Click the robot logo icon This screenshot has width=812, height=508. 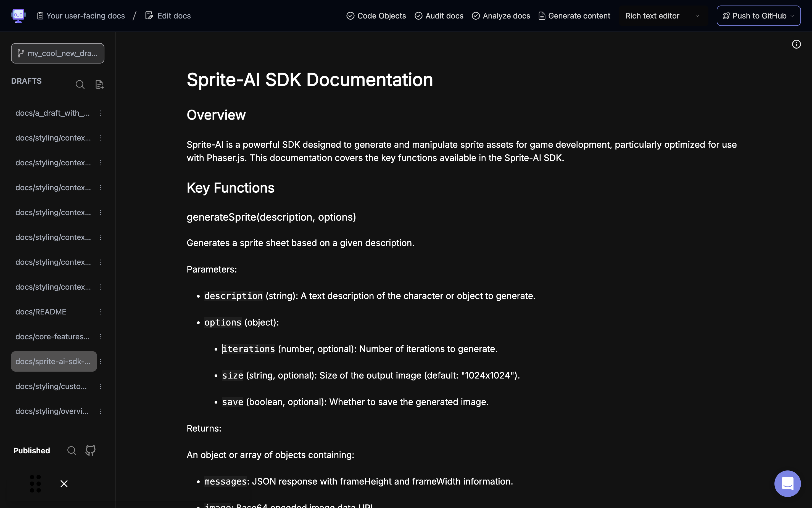click(x=18, y=15)
